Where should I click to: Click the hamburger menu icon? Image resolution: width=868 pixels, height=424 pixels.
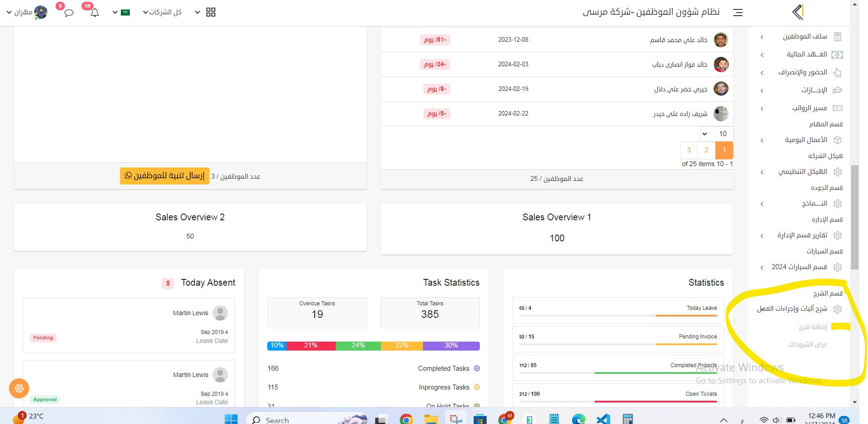738,13
